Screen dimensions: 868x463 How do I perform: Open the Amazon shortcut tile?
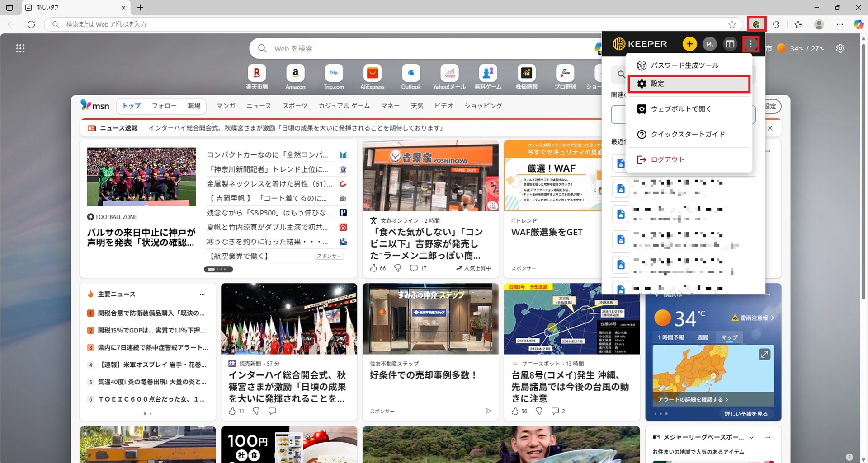tap(295, 76)
